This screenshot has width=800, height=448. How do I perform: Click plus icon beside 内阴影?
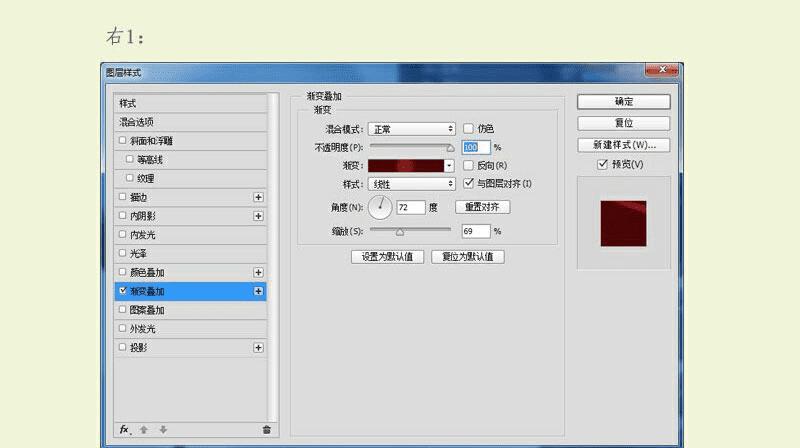click(x=258, y=216)
